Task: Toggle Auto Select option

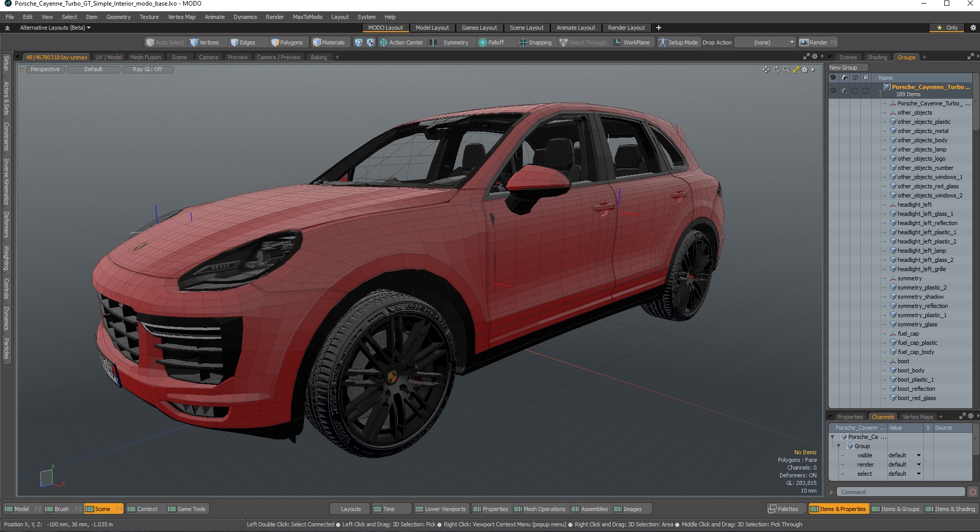Action: 165,42
